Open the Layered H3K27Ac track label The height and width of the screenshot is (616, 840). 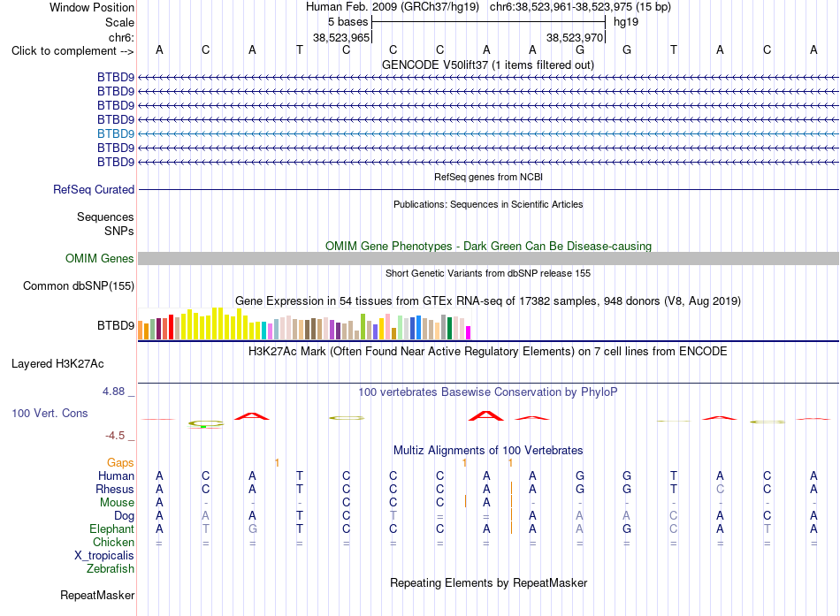57,364
